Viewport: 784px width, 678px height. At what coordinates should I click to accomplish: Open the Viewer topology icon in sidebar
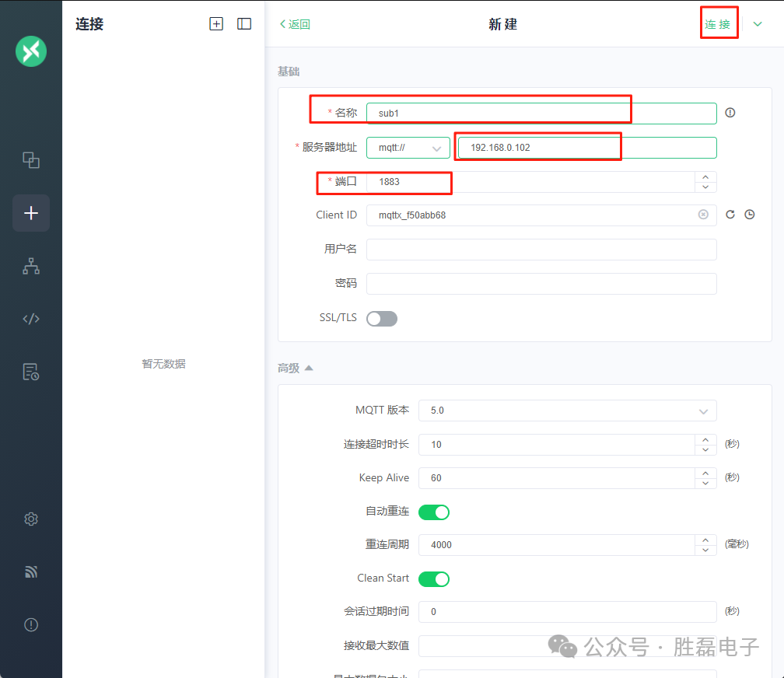click(31, 266)
